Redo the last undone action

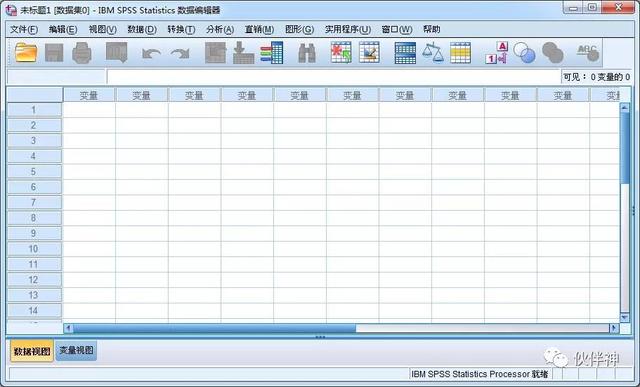[180, 53]
